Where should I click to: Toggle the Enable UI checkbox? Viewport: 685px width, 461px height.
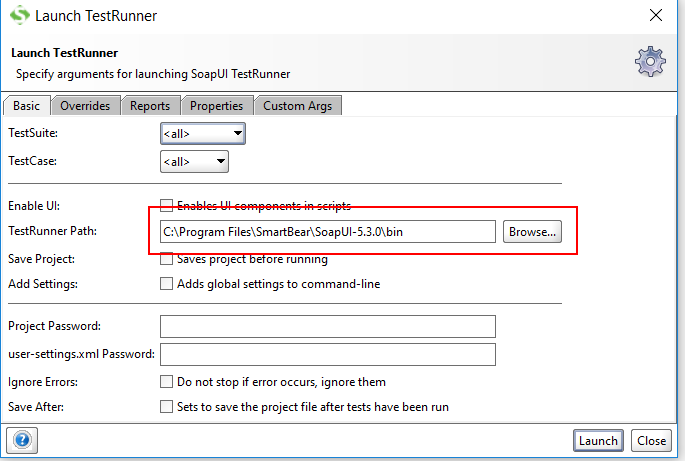[166, 205]
